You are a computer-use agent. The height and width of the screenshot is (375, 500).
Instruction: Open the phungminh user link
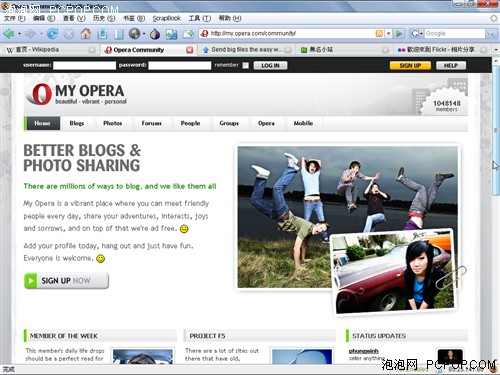[364, 351]
